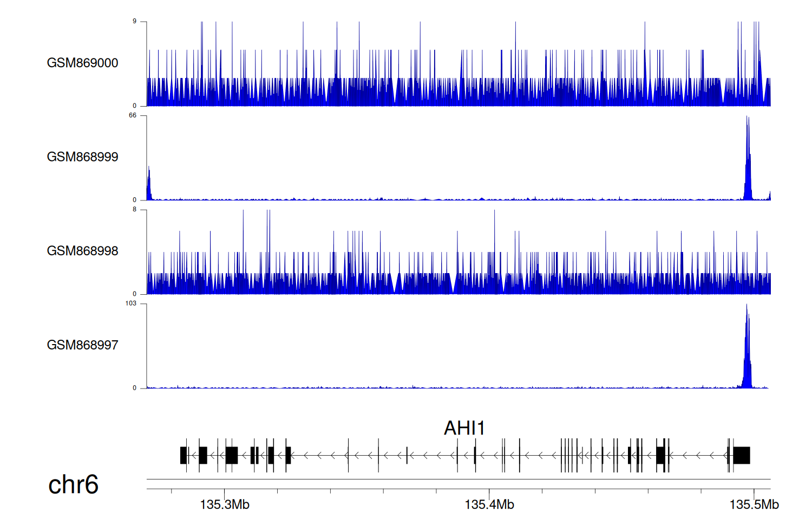Click the GSM868998 track name

point(82,251)
